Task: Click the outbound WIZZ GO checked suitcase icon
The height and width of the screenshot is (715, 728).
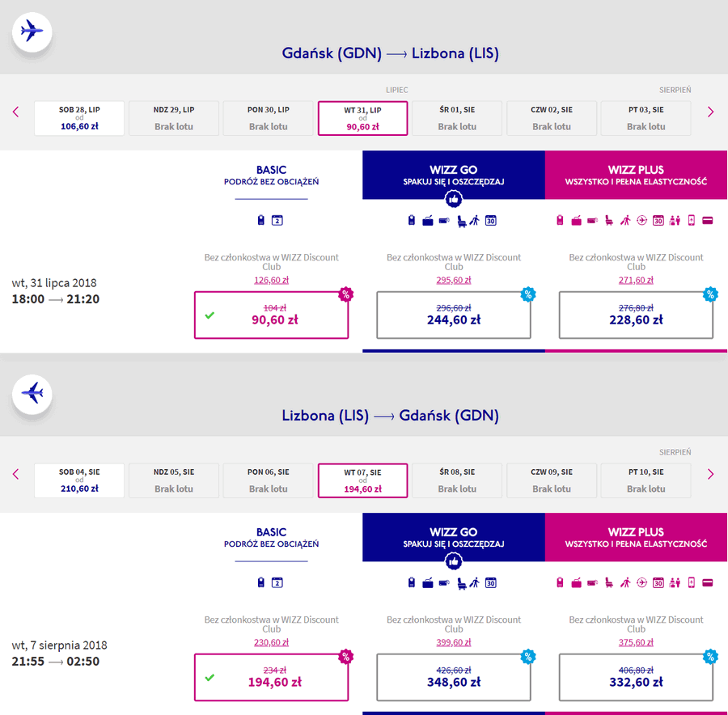Action: (x=428, y=221)
